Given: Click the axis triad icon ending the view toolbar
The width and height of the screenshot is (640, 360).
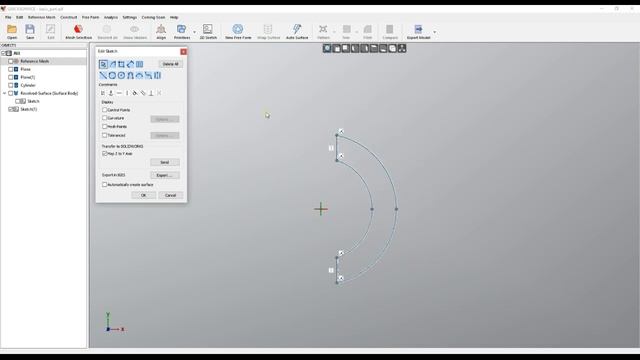Looking at the screenshot, I should (402, 49).
